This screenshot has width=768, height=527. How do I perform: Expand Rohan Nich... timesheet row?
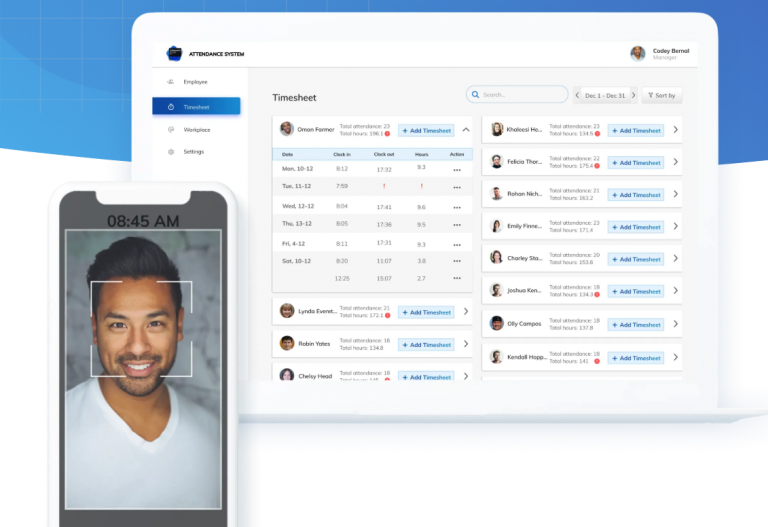click(x=675, y=194)
